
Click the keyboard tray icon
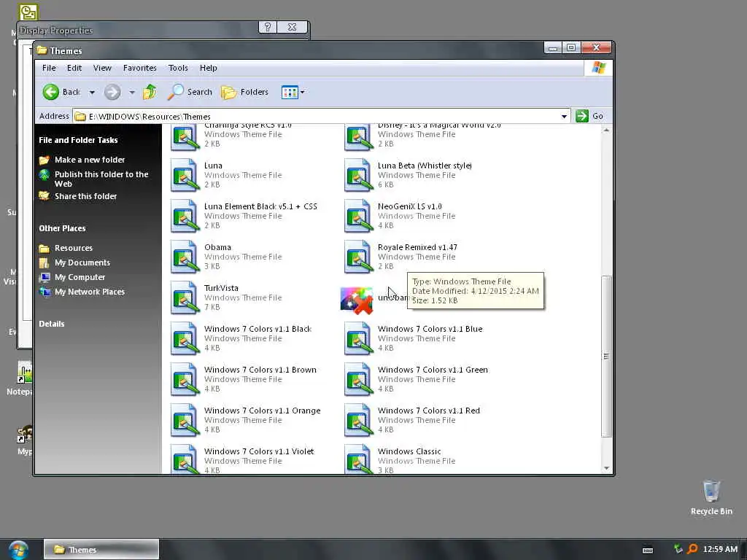tap(648, 550)
